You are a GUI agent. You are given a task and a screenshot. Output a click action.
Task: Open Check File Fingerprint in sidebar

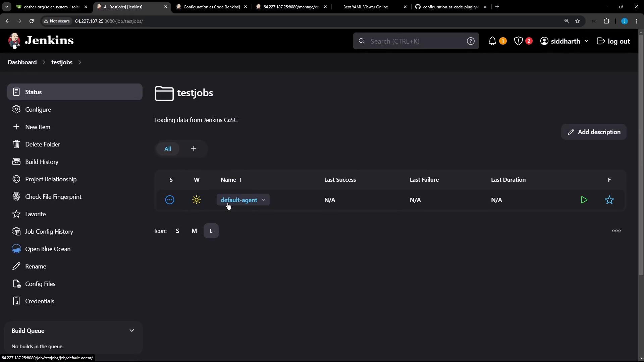(53, 197)
